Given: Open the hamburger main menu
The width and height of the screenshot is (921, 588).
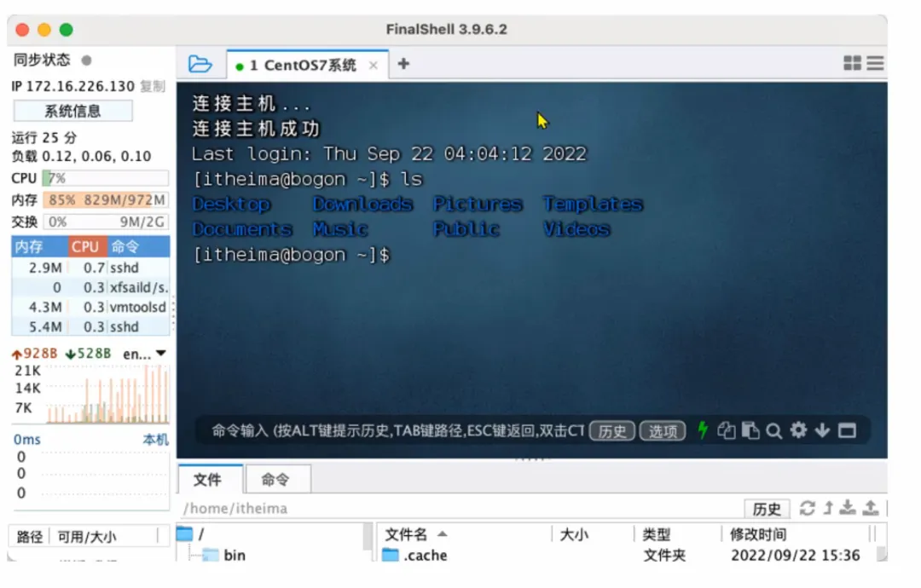Looking at the screenshot, I should [875, 63].
